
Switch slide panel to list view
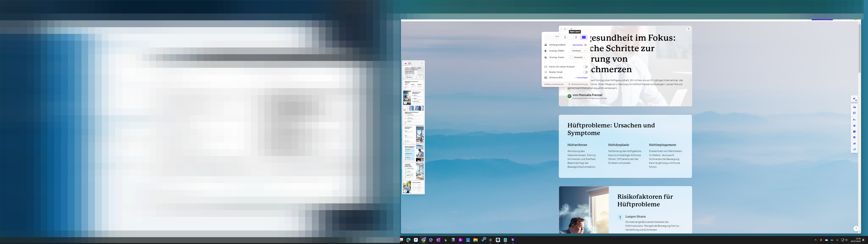[x=410, y=63]
